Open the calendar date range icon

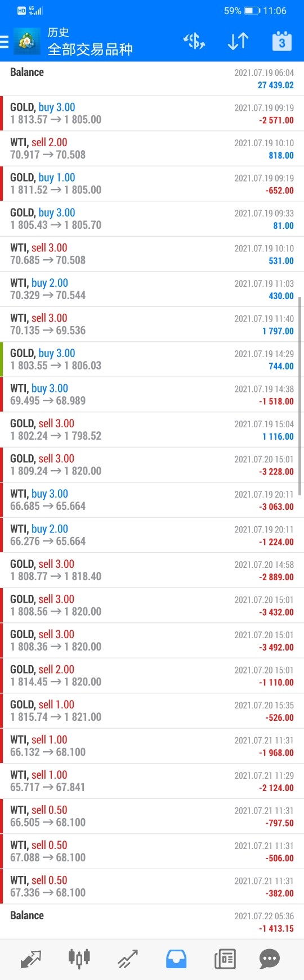(281, 42)
